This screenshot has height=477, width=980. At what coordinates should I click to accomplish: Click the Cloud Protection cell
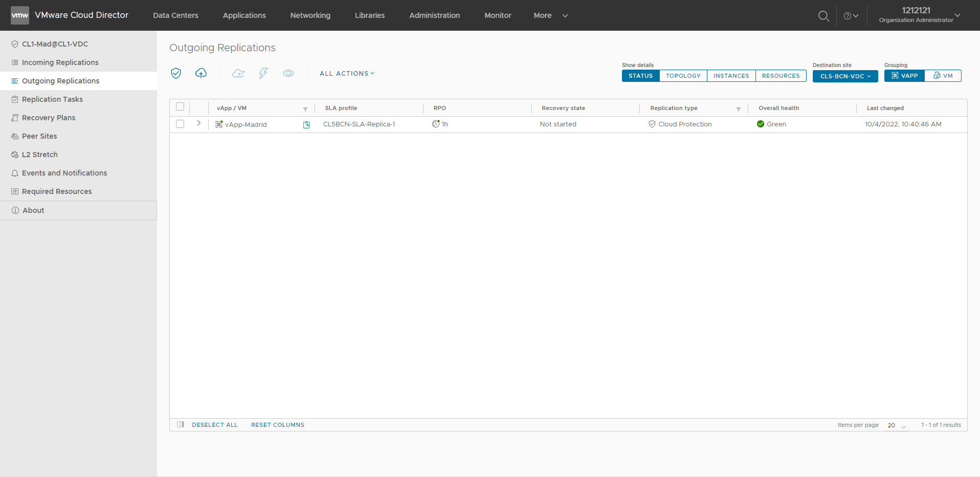point(680,124)
